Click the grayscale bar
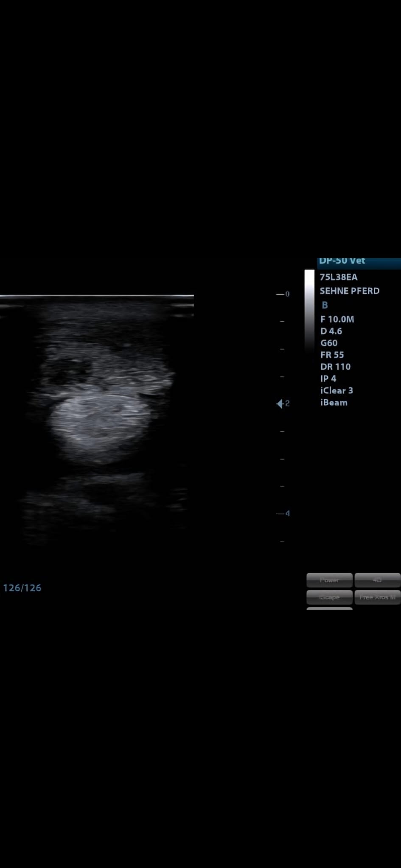Image resolution: width=401 pixels, height=868 pixels. click(309, 312)
